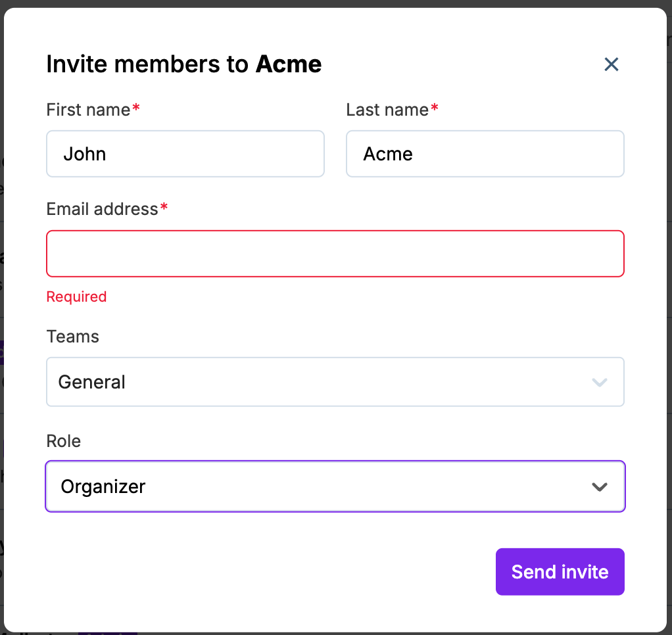Select the General value in Teams
The height and width of the screenshot is (635, 672).
[x=92, y=382]
